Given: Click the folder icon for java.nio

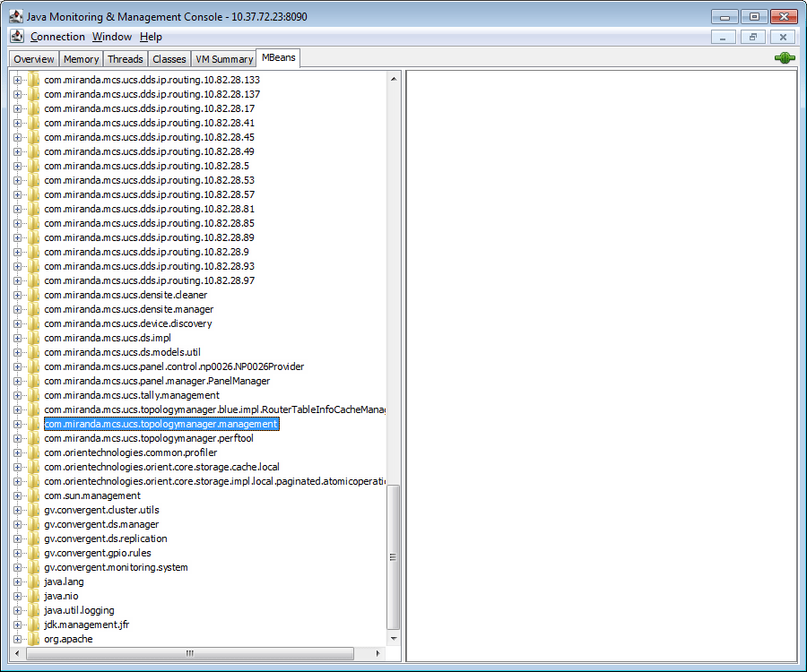Looking at the screenshot, I should (34, 596).
